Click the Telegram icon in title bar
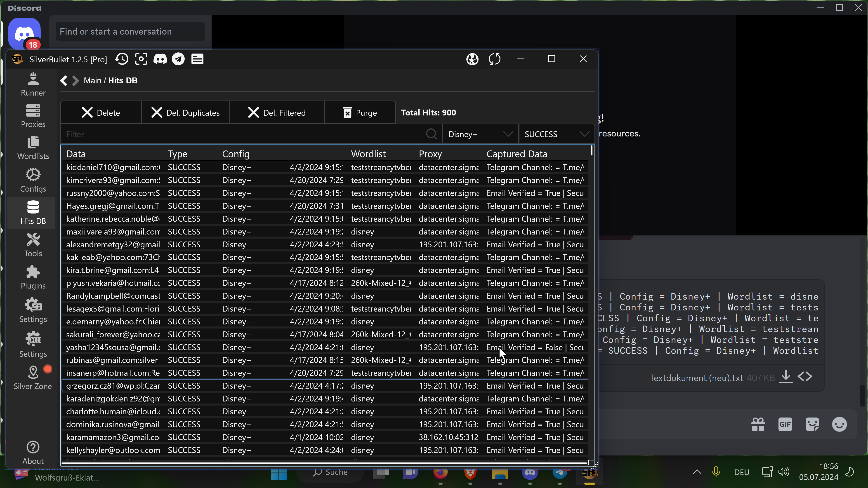Viewport: 868px width, 488px height. pyautogui.click(x=178, y=59)
